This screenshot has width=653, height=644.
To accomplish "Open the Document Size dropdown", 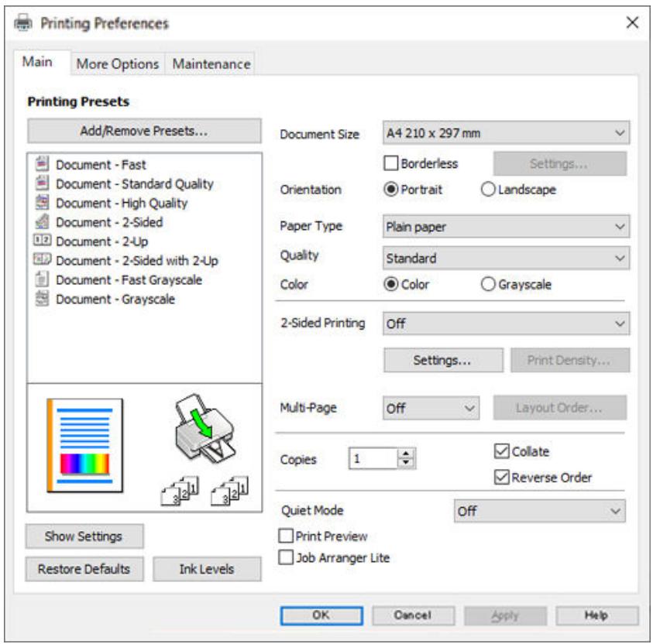I will tap(506, 133).
